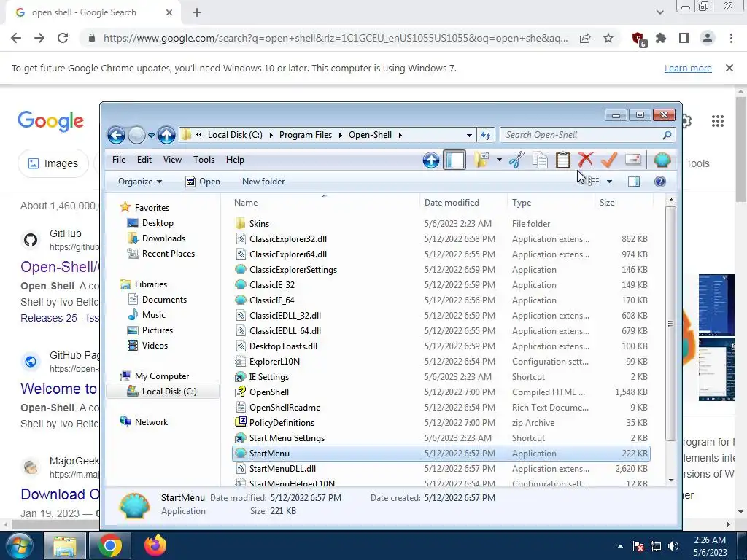747x560 pixels.
Task: Expand the Organize dropdown
Action: 140,182
